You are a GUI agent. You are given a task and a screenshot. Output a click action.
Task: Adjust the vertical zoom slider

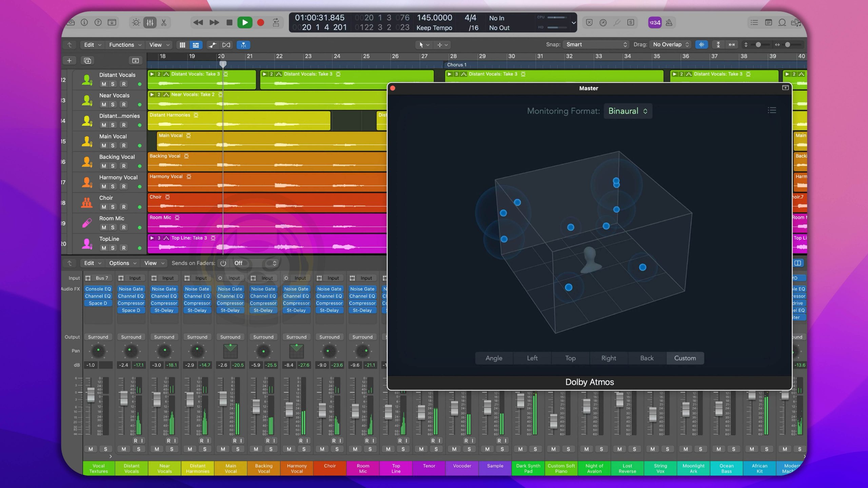(758, 44)
